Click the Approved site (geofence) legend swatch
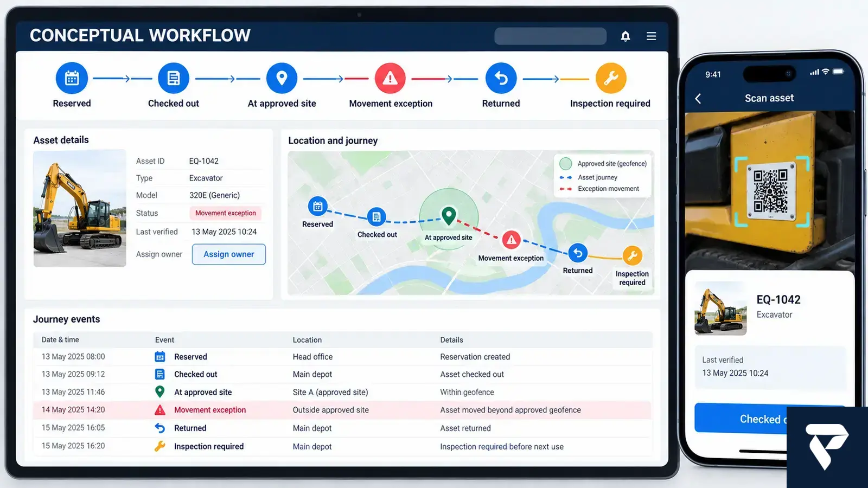 coord(566,164)
